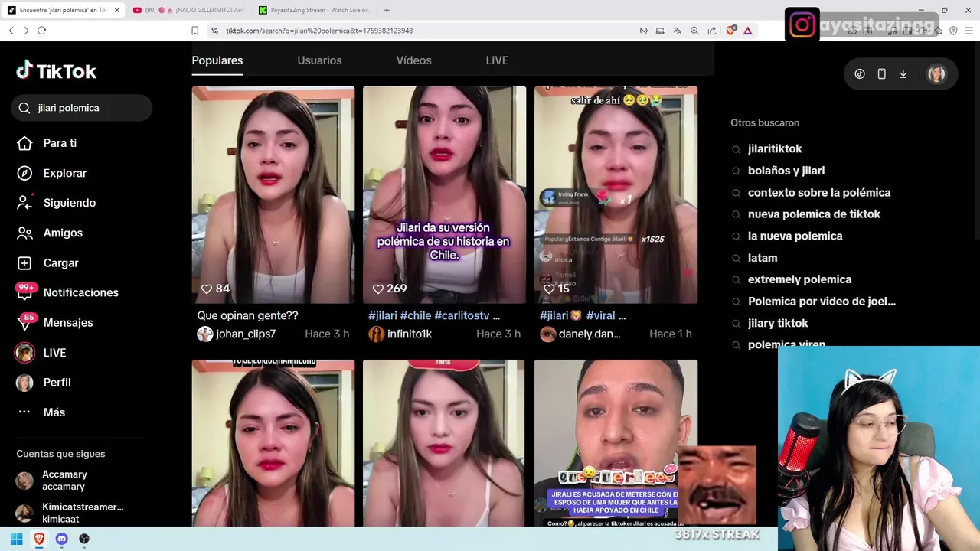Search suggestion 'contexto sobre la polémica'
Image resolution: width=980 pixels, height=551 pixels.
(x=819, y=193)
